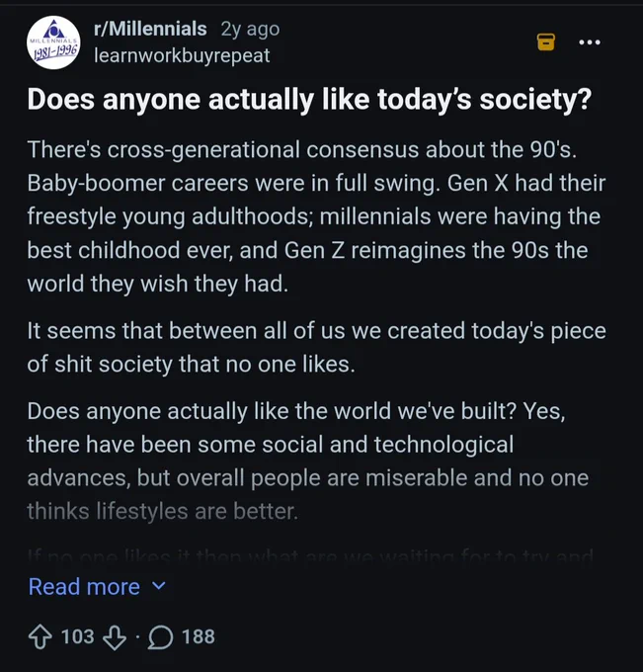
Task: Open the three-dot overflow menu
Action: (590, 42)
